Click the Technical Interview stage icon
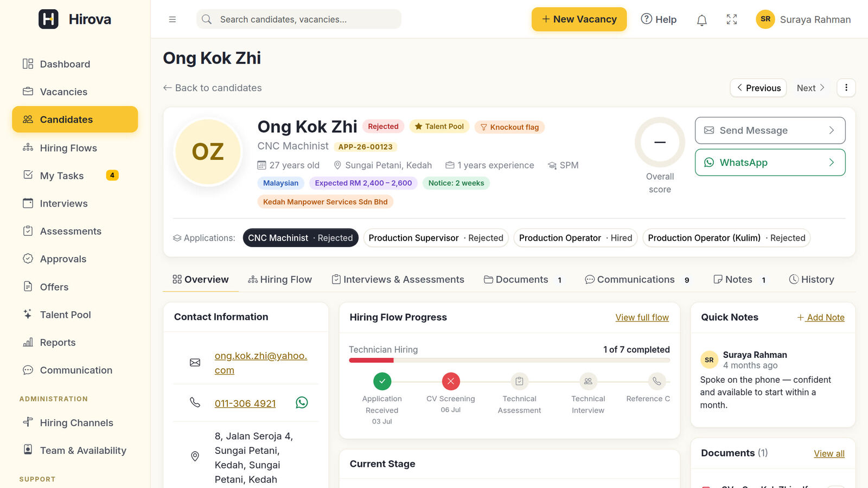Screen dimensions: 868x488 [588, 381]
